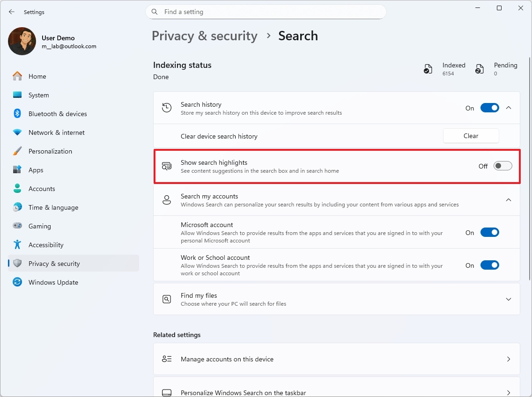The image size is (532, 397).
Task: Click the back arrow at top left
Action: [x=11, y=12]
